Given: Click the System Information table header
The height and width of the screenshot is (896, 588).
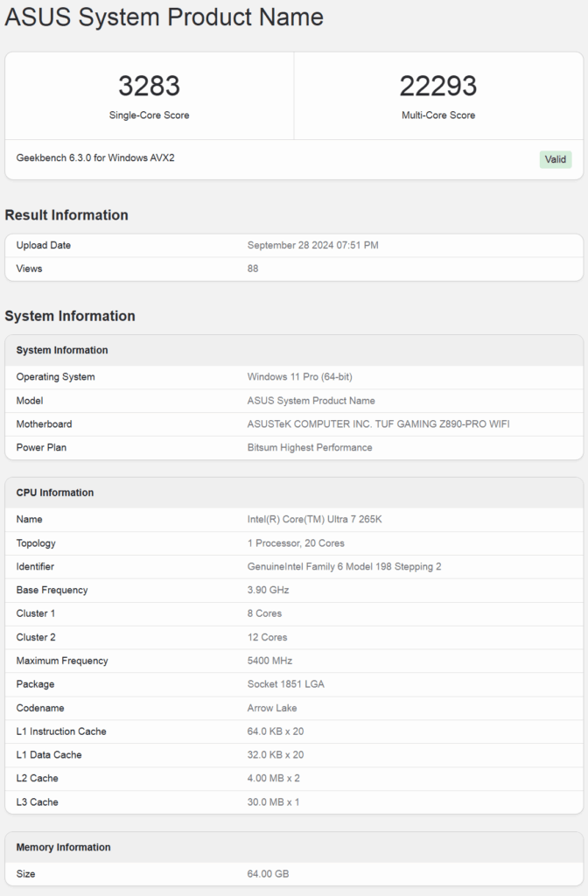Looking at the screenshot, I should click(294, 350).
